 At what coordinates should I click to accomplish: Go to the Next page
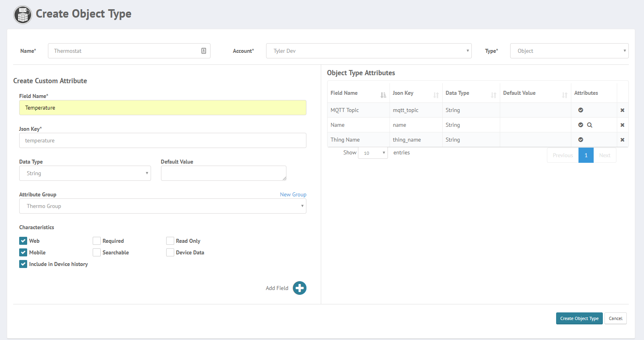(605, 155)
